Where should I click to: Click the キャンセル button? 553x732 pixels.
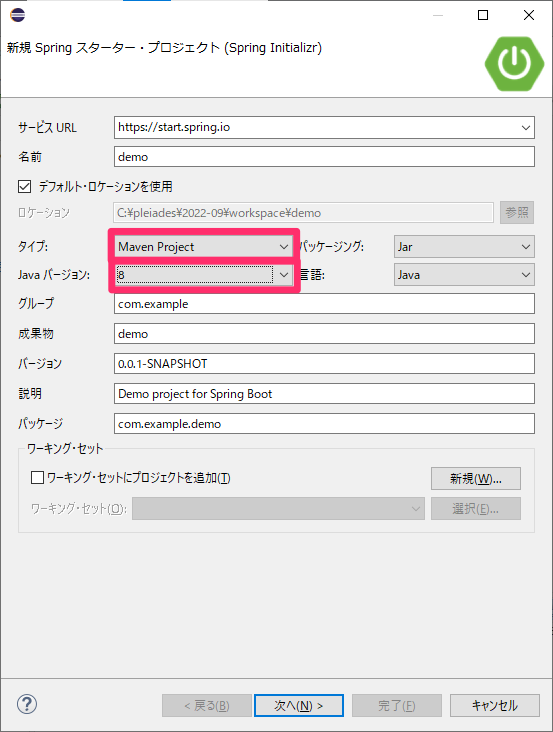[495, 705]
